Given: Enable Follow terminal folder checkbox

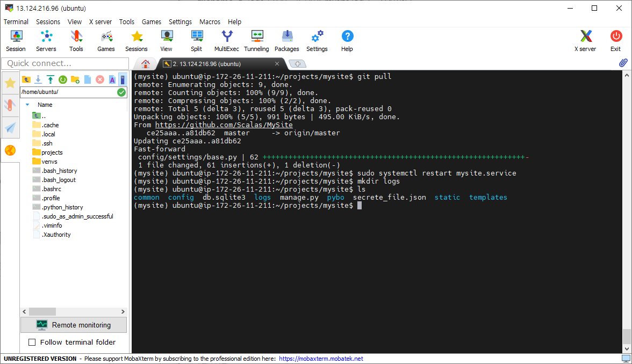Looking at the screenshot, I should pyautogui.click(x=32, y=343).
